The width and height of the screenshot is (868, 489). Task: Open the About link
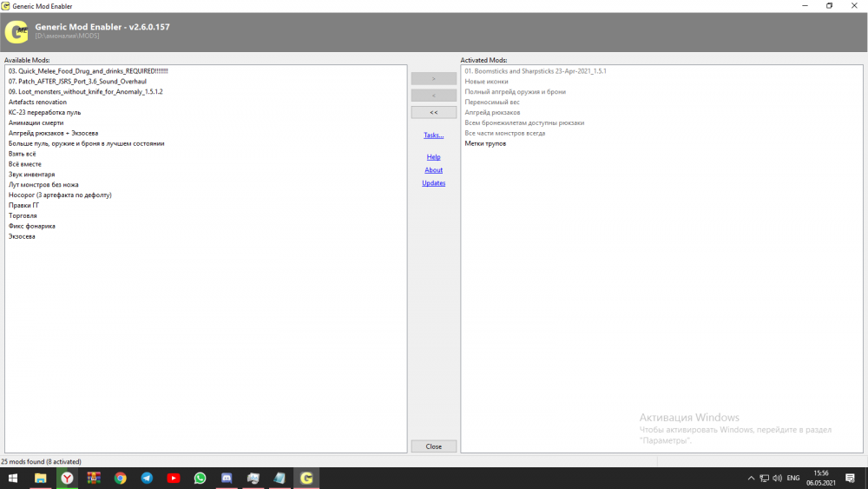click(x=433, y=170)
